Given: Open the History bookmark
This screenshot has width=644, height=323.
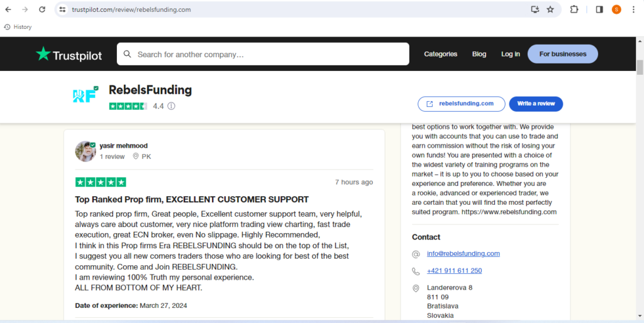Looking at the screenshot, I should click(18, 26).
